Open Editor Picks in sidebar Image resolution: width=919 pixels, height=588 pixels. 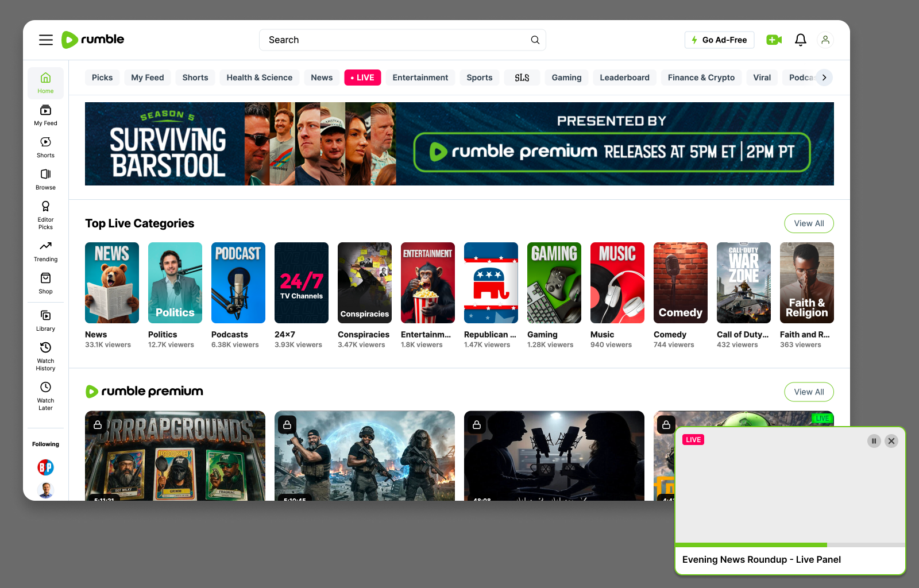coord(46,215)
